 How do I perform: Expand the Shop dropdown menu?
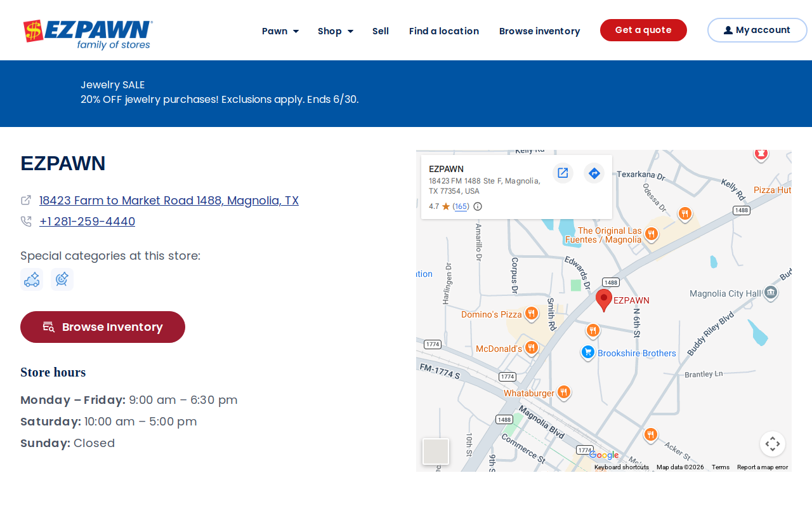(336, 31)
